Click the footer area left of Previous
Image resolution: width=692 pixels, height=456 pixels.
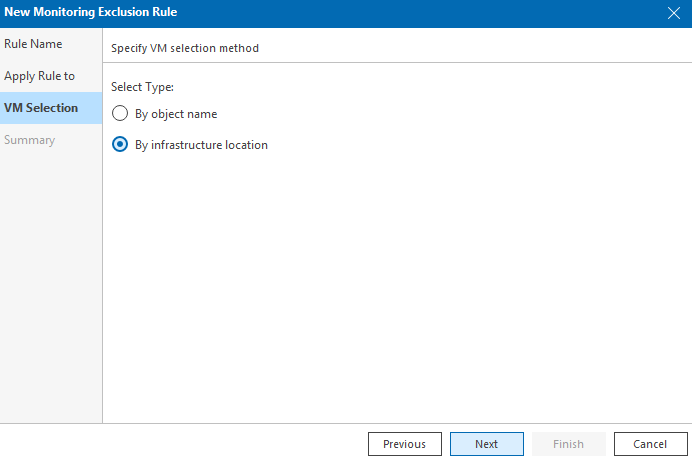click(183, 441)
